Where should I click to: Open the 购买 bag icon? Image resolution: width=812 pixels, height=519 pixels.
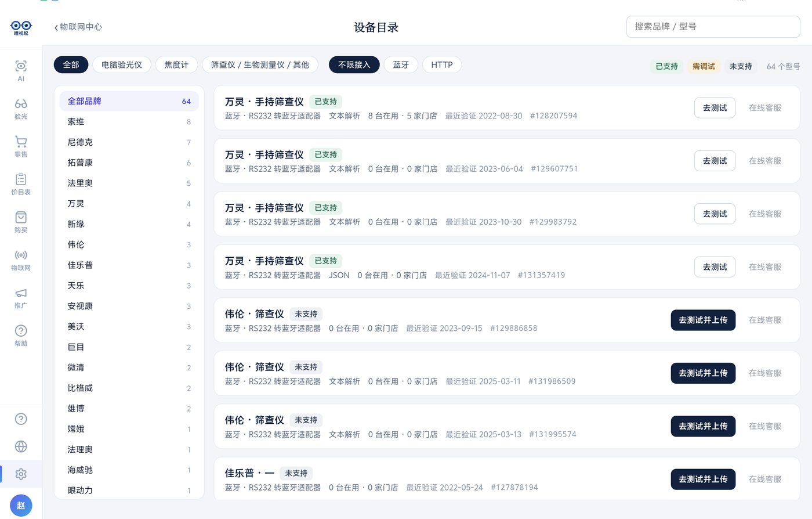(x=21, y=222)
